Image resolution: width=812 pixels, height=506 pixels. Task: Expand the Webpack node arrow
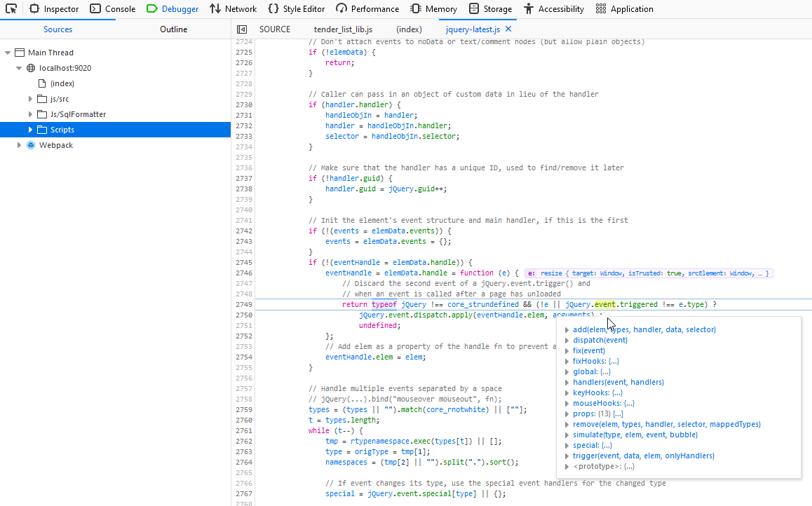coord(19,145)
